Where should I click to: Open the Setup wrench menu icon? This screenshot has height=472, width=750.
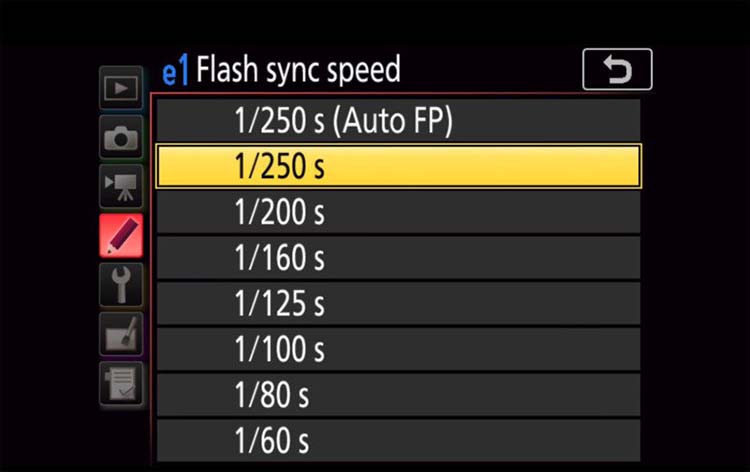click(x=121, y=285)
